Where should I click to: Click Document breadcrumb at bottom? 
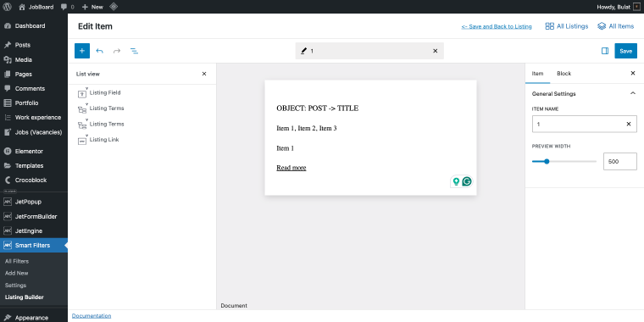click(234, 306)
